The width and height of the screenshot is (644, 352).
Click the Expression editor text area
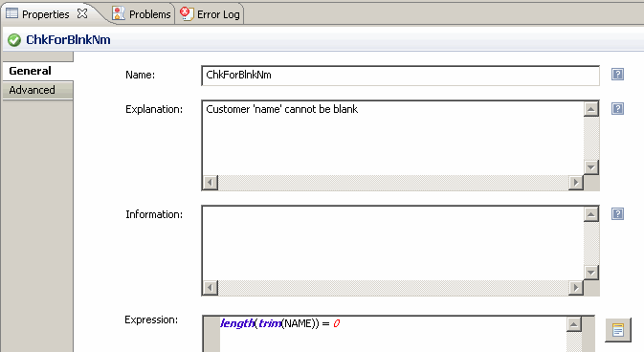pos(393,334)
